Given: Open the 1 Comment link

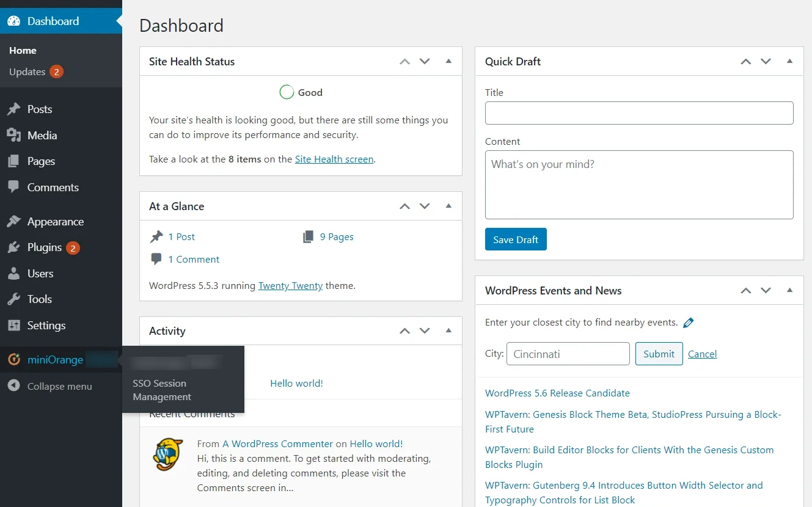Looking at the screenshot, I should 194,259.
